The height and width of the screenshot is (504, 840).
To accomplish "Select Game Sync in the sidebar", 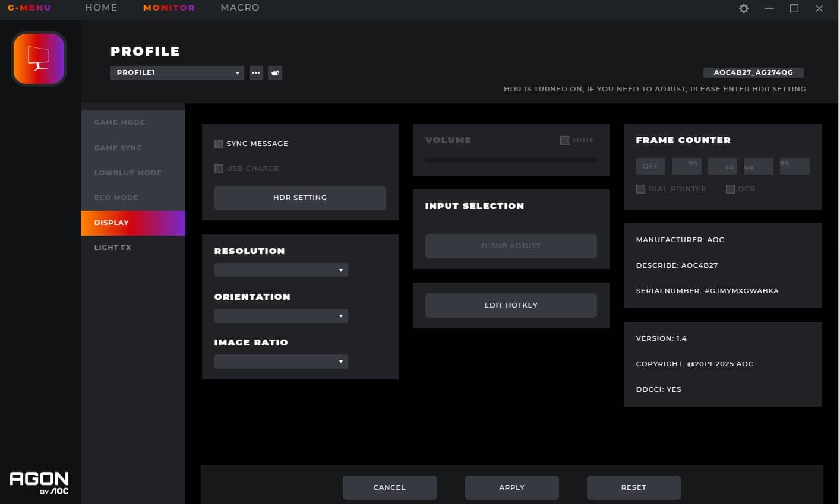I will click(133, 148).
